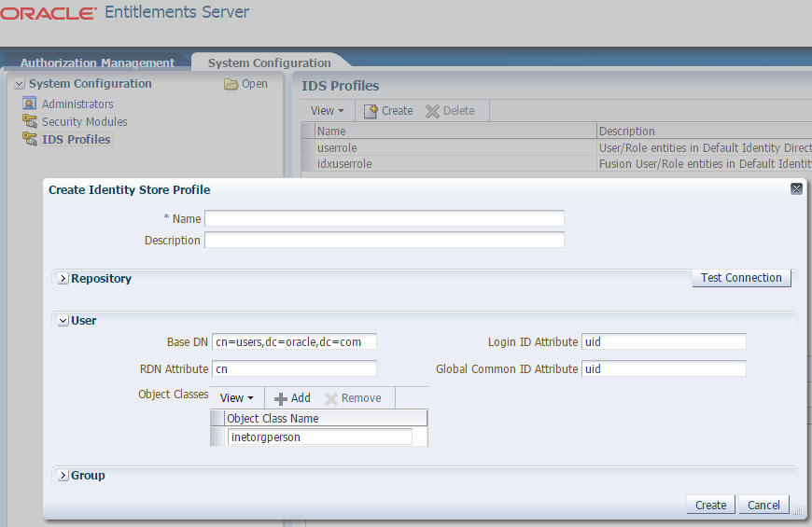Click the Description column header
This screenshot has width=812, height=527.
tap(705, 131)
